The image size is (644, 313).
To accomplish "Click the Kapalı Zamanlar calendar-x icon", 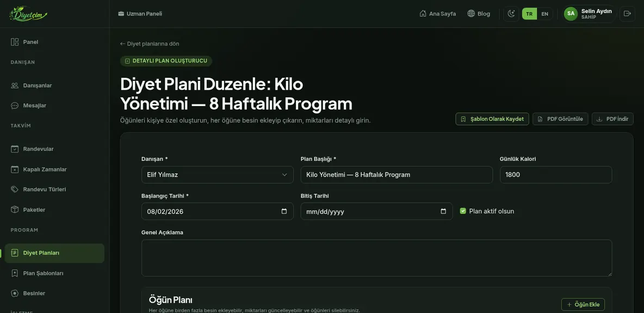I will (x=15, y=170).
